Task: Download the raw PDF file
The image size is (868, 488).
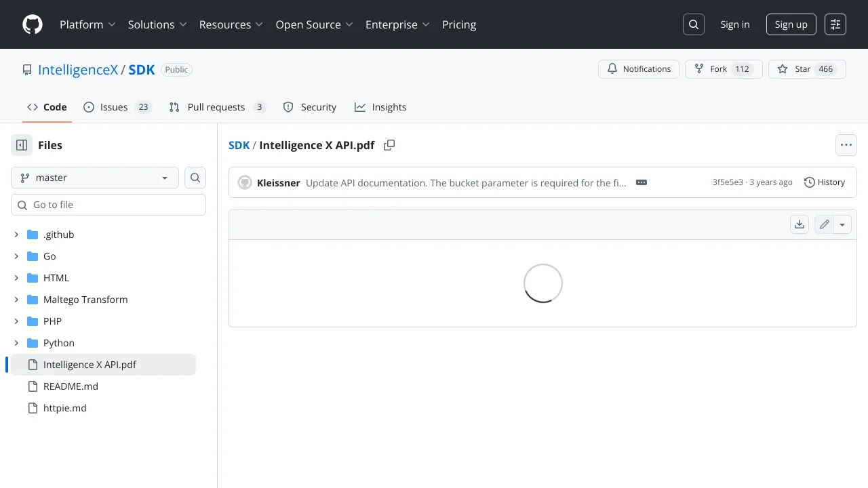Action: pos(800,224)
